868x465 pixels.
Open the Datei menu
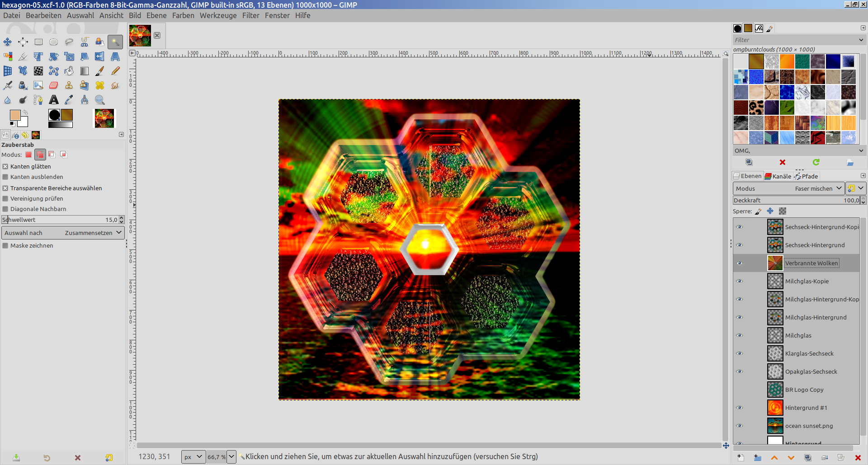[12, 15]
